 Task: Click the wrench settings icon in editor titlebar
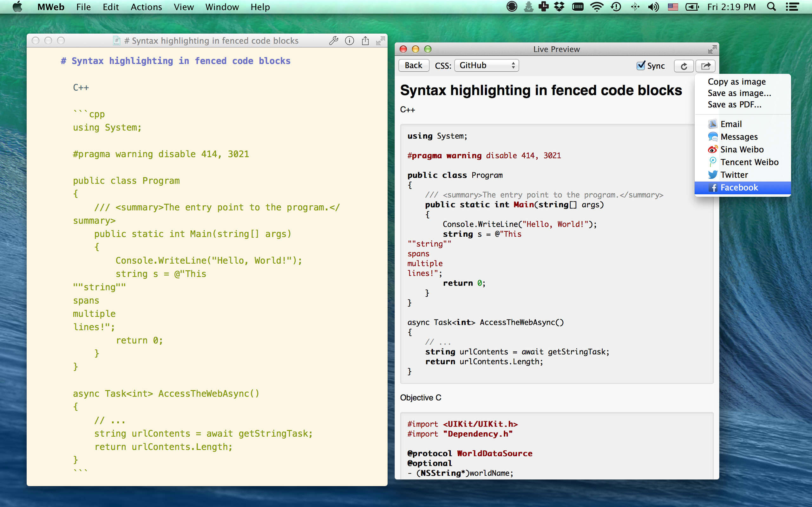(x=334, y=41)
